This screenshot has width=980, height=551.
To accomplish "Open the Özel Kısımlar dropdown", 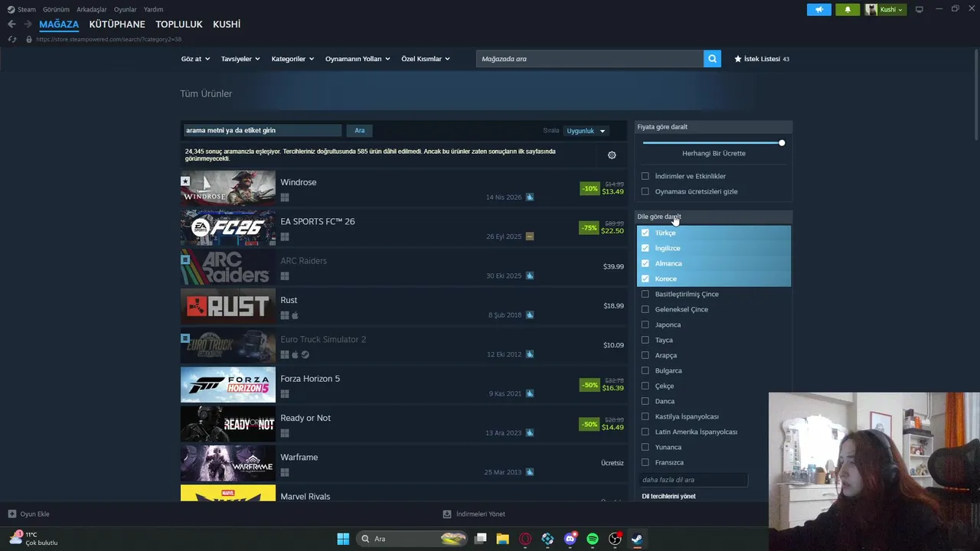I will coord(426,59).
